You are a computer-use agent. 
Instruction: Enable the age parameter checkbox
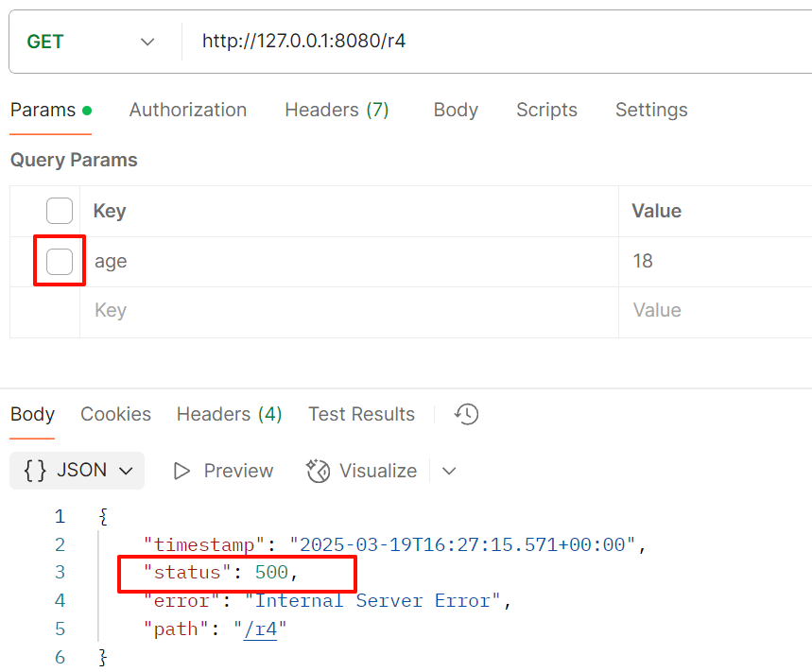coord(60,262)
